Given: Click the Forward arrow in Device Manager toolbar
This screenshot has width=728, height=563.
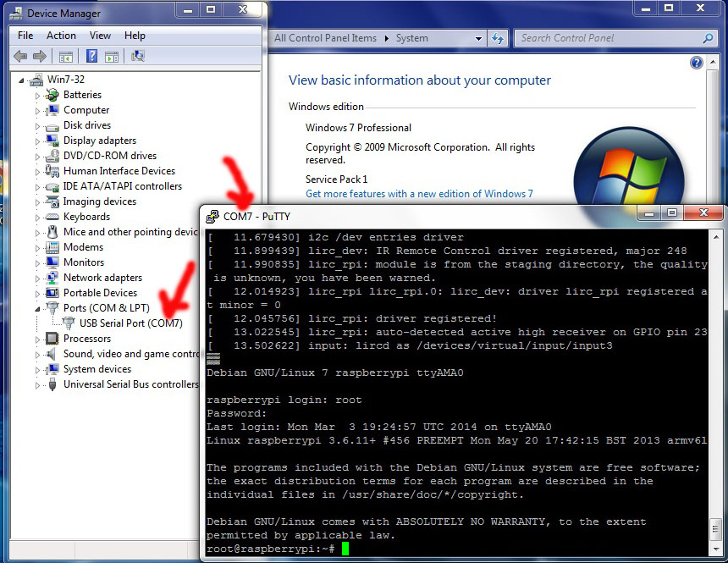Looking at the screenshot, I should (x=39, y=57).
